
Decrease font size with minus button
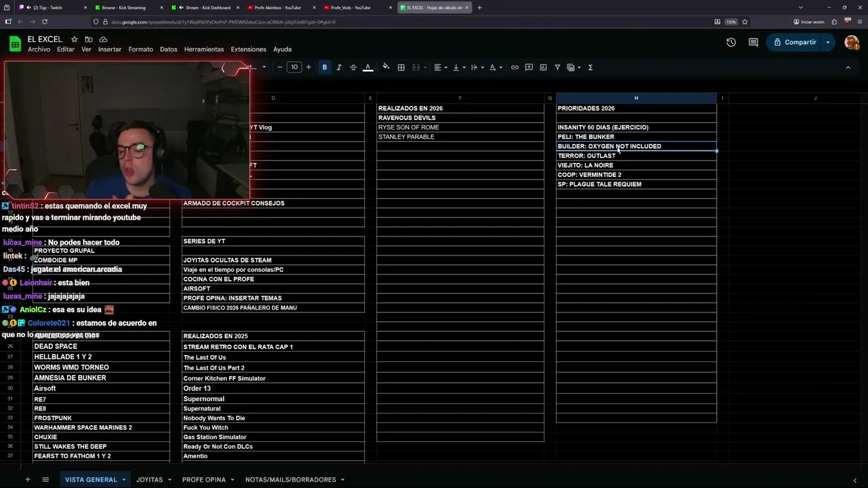pos(279,67)
